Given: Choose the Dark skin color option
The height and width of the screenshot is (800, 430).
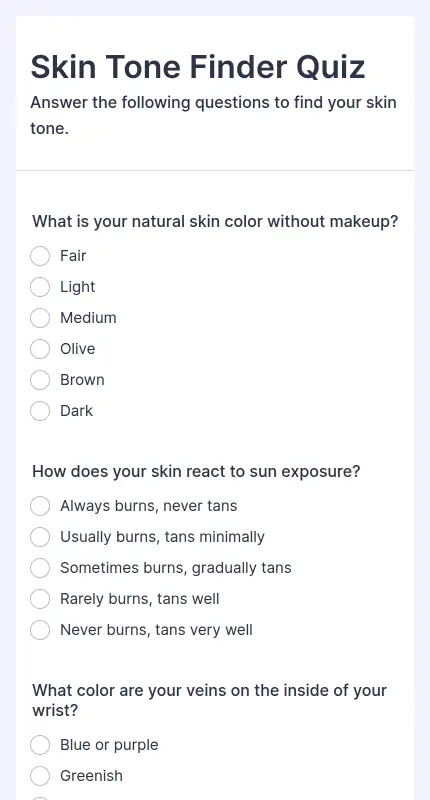Looking at the screenshot, I should tap(40, 411).
